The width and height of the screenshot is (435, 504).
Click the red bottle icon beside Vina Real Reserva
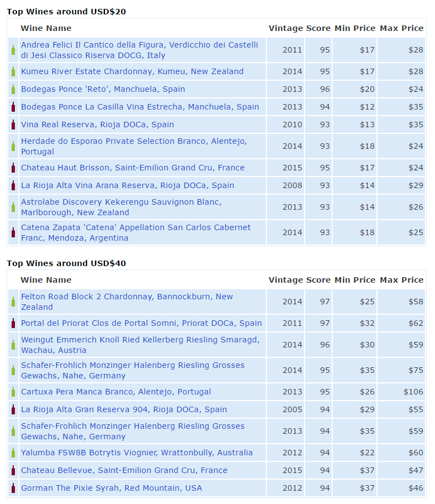(13, 124)
